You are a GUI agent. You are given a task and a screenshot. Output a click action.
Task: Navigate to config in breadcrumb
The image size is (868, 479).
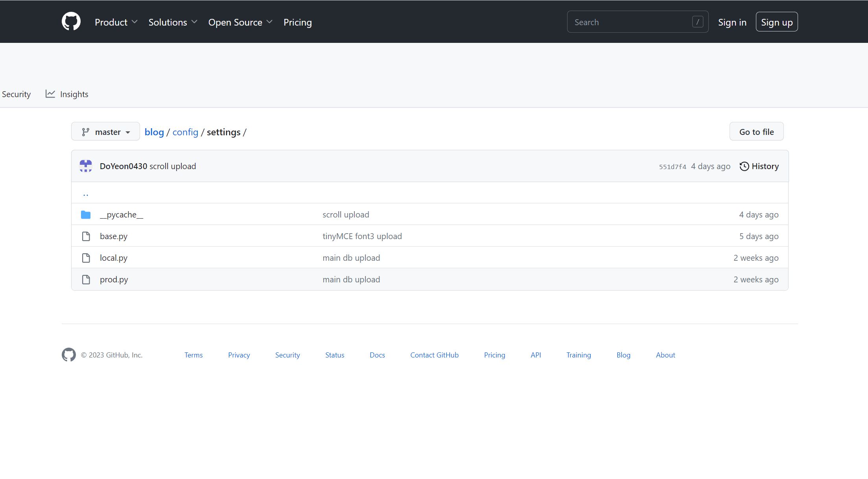185,132
